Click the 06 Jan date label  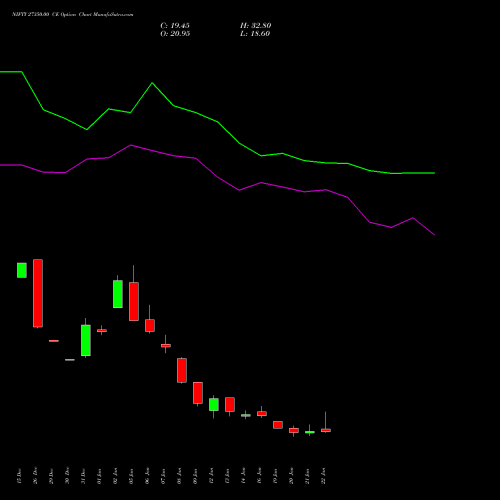pyautogui.click(x=147, y=476)
